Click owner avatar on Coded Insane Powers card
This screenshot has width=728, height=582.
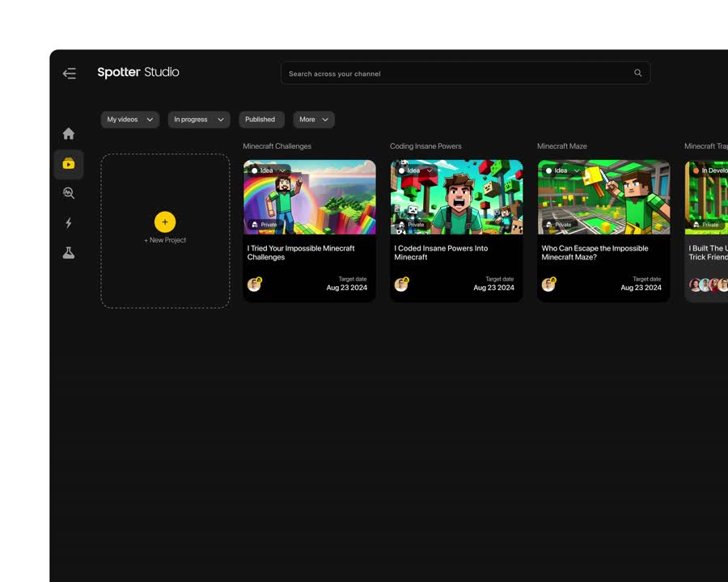point(401,284)
